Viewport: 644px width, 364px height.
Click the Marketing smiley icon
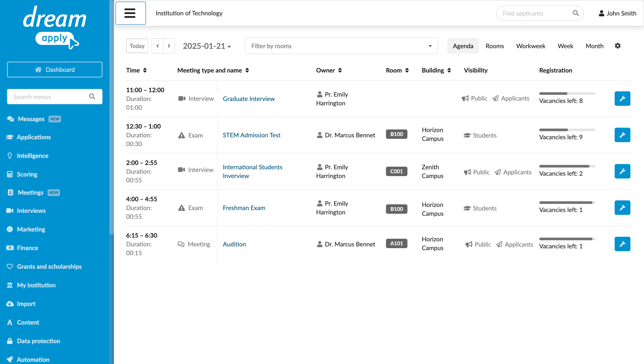[10, 229]
